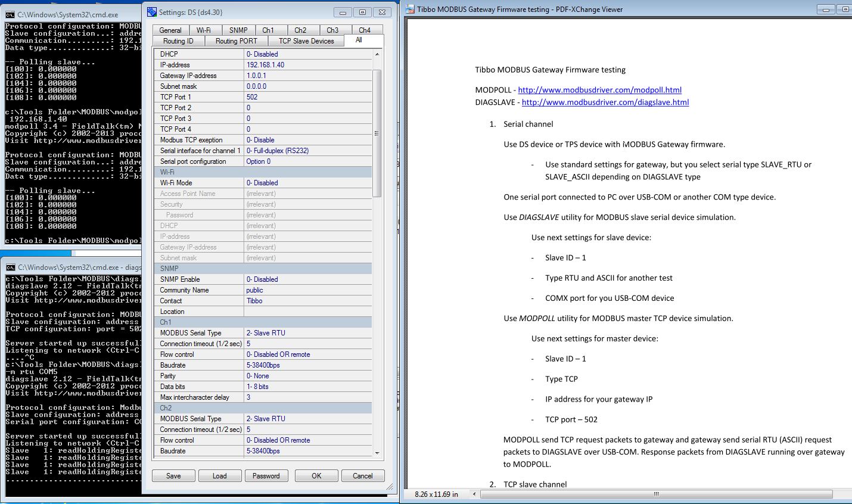
Task: Click the 'Type TCP' bullet in the PDF
Action: 561,379
